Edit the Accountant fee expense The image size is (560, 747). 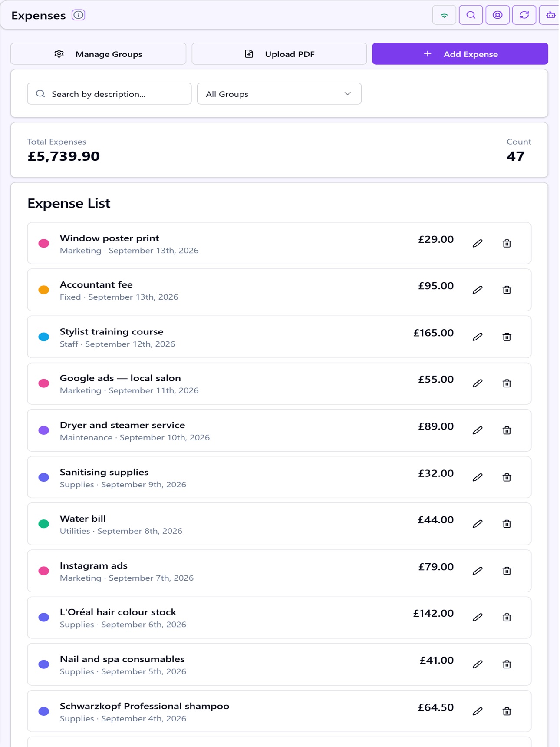[x=478, y=290]
